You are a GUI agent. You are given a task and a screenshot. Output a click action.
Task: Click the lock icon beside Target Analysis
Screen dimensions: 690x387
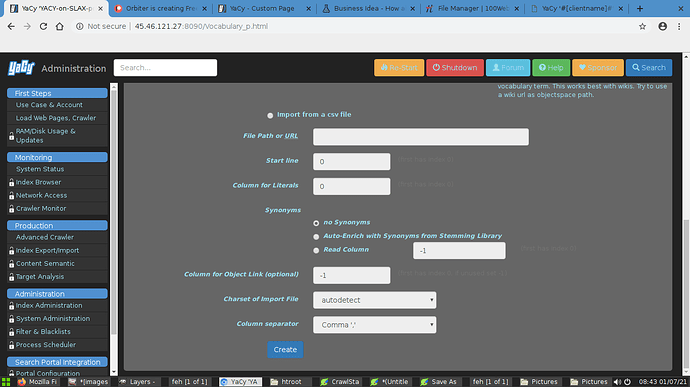(x=11, y=277)
